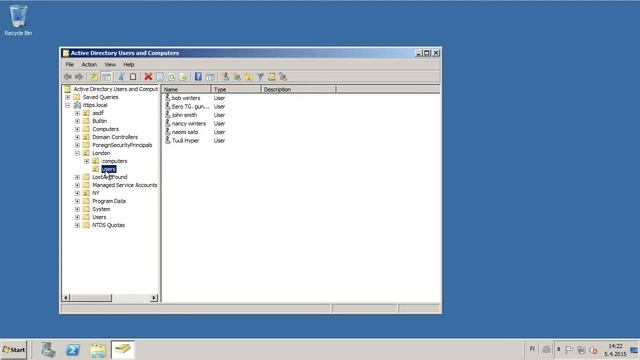
Task: Click the Active Directory taskbar button
Action: [x=122, y=350]
